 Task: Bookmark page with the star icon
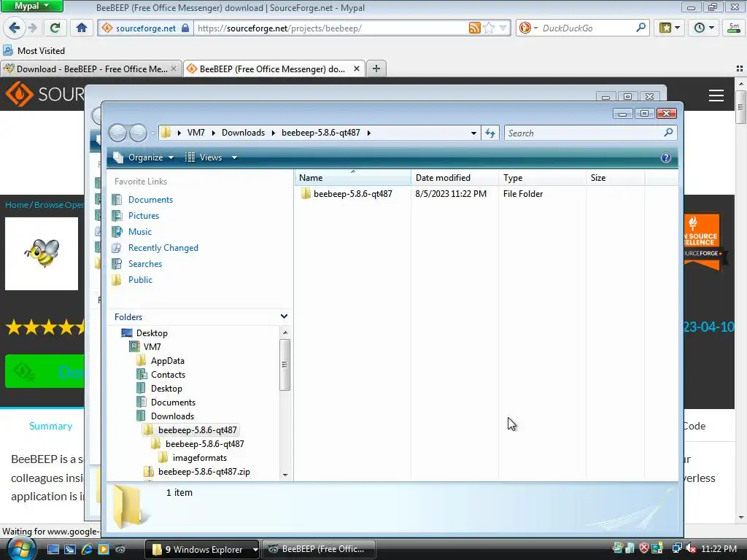tap(489, 28)
